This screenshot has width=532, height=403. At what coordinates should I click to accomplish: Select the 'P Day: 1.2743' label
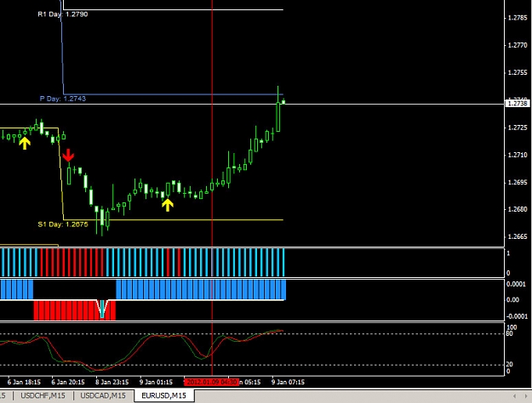(63, 99)
